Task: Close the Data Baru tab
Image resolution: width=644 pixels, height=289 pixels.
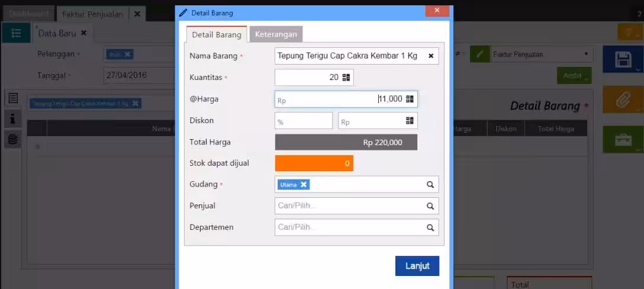Action: click(83, 33)
